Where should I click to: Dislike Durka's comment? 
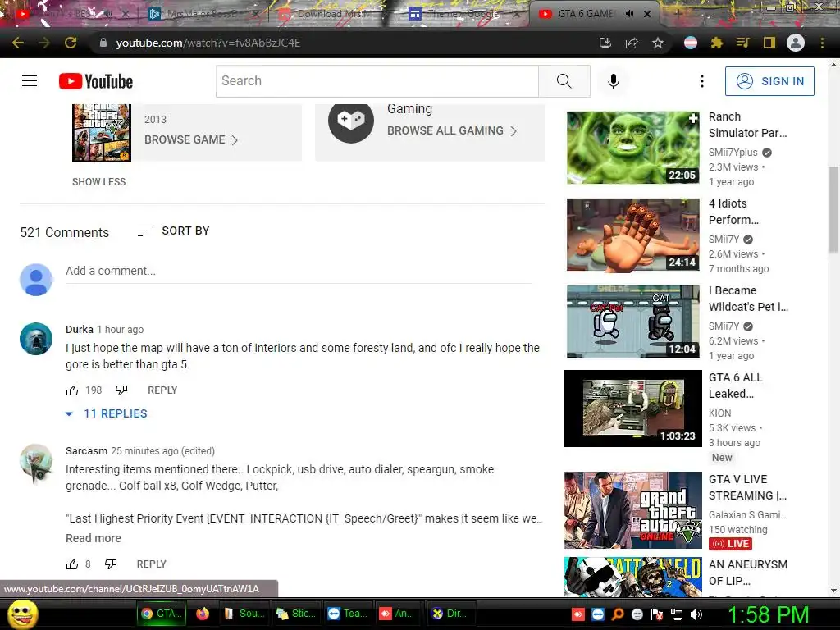point(121,390)
